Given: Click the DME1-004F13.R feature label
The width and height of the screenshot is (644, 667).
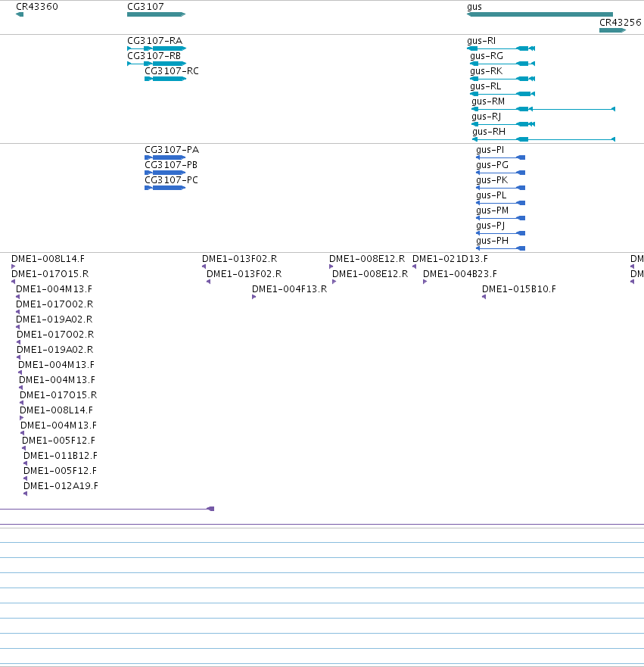Looking at the screenshot, I should point(290,289).
